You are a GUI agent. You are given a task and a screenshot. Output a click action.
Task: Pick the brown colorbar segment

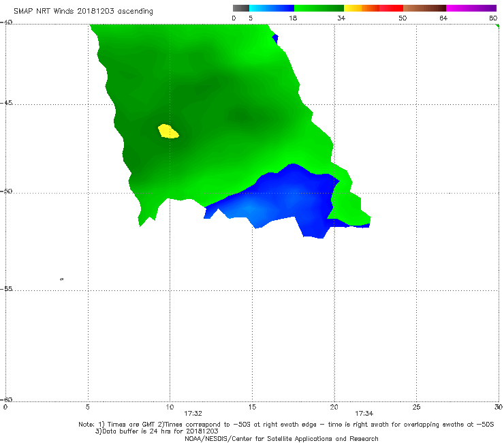click(424, 8)
